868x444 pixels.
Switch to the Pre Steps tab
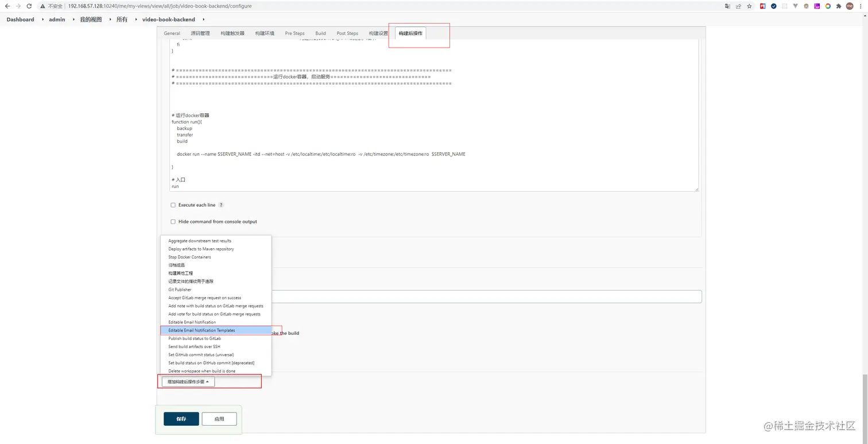click(295, 33)
